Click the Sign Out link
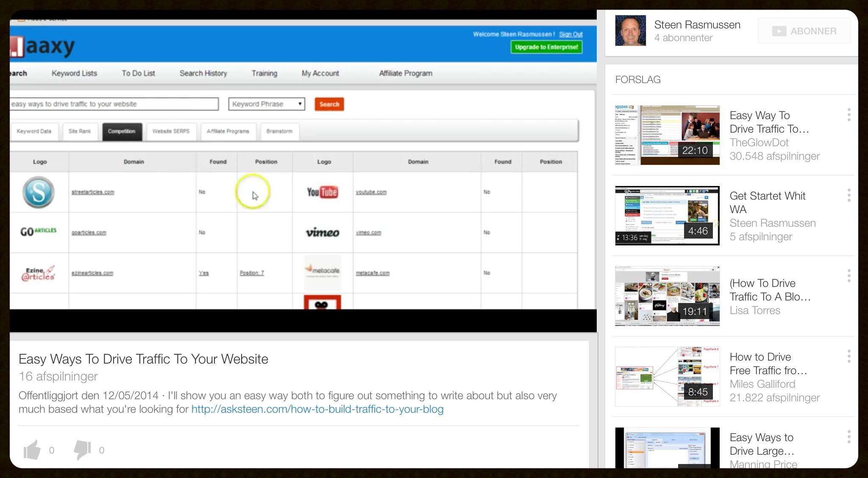Viewport: 868px width, 478px height. (570, 34)
